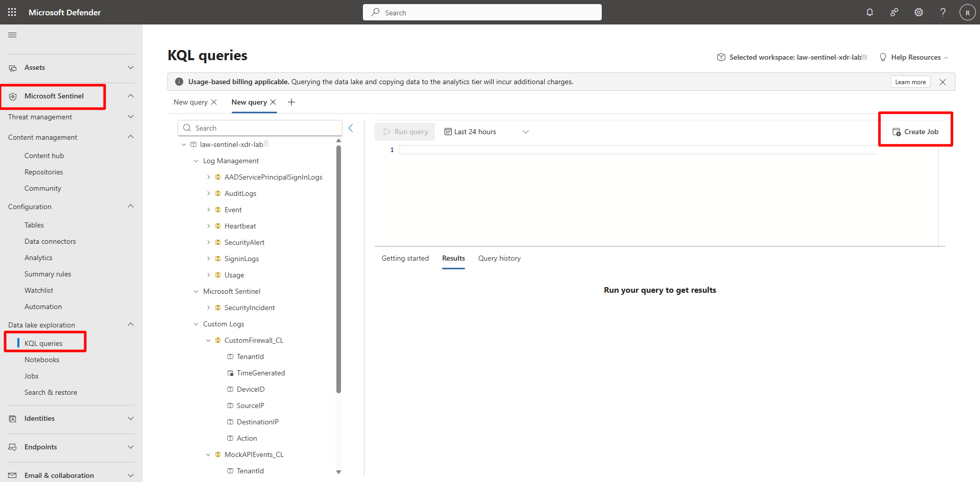Click the top Defender search box

(482, 12)
